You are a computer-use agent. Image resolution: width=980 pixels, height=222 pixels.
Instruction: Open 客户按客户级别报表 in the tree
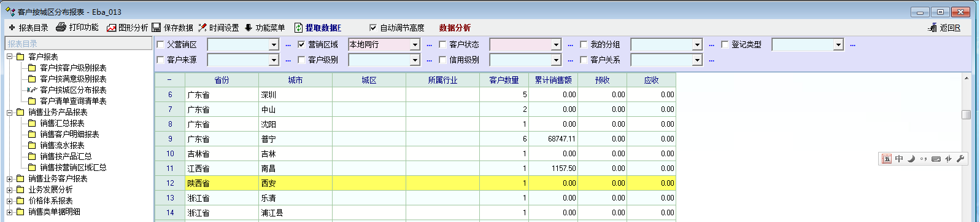click(73, 68)
